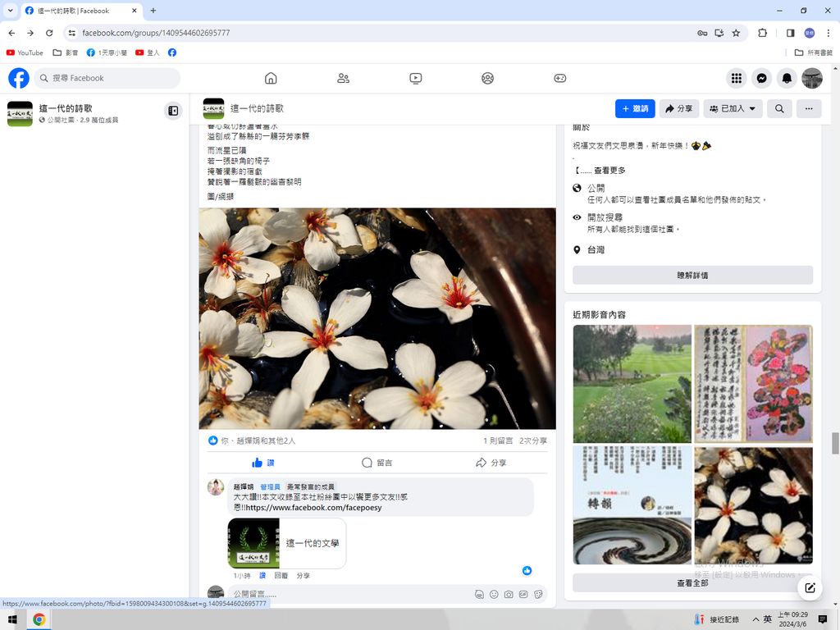
Task: Open the group more options ellipsis
Action: [809, 108]
